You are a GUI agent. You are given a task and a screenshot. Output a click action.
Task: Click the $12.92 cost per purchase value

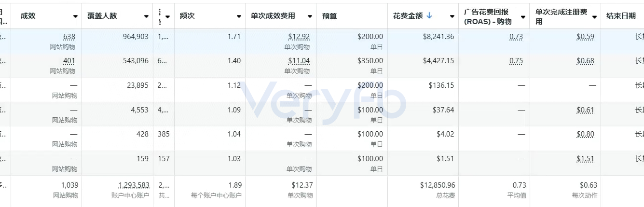(299, 37)
